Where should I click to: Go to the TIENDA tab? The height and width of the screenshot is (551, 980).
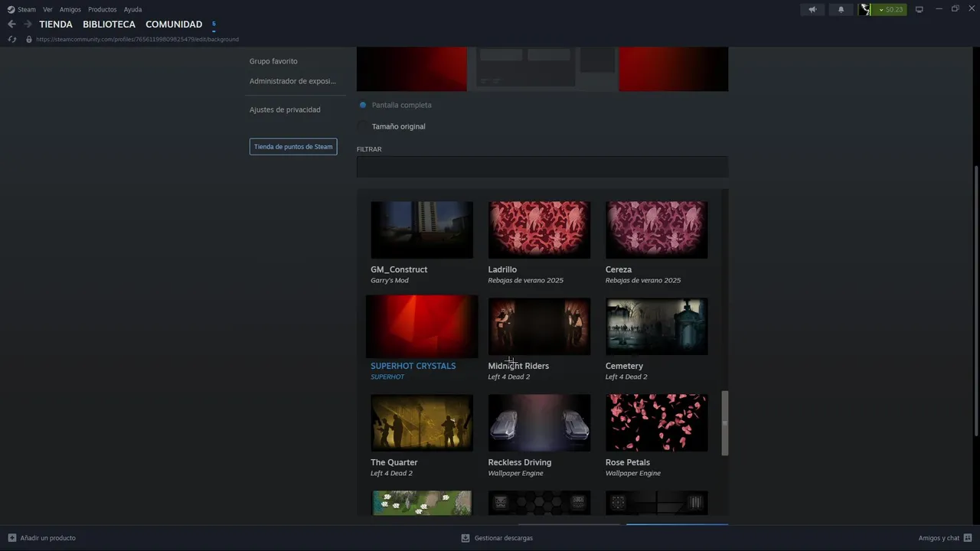pyautogui.click(x=56, y=24)
